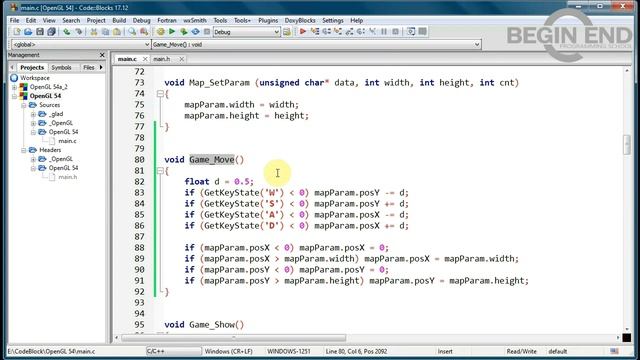The height and width of the screenshot is (360, 640).
Task: Switch to the Symbols management tab
Action: (61, 67)
